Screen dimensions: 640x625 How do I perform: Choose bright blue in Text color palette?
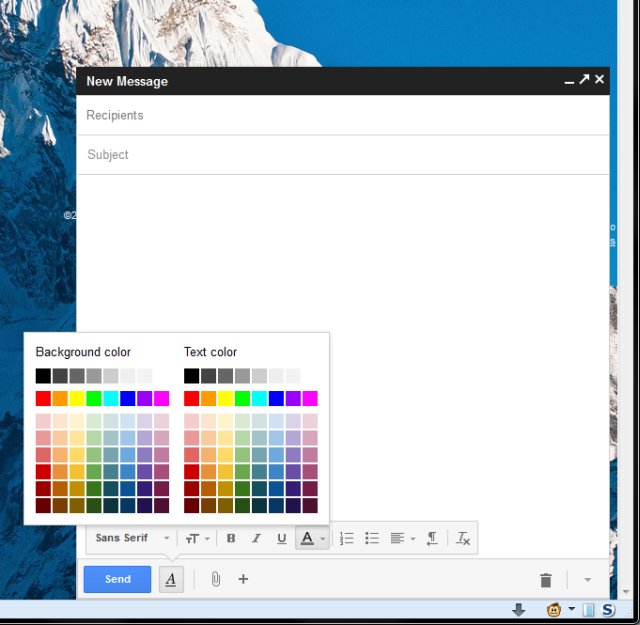point(276,398)
